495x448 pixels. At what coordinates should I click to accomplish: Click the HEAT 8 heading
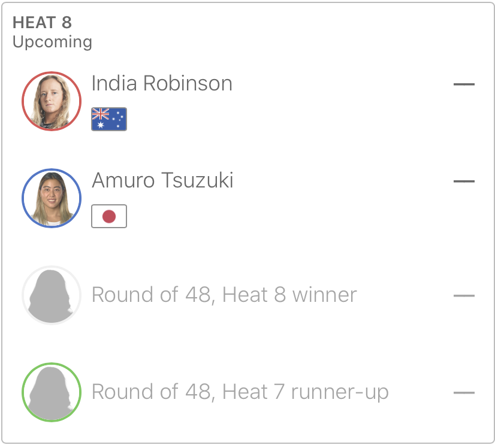[42, 23]
